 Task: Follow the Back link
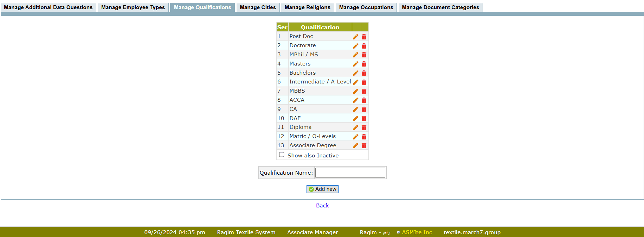[x=322, y=206]
